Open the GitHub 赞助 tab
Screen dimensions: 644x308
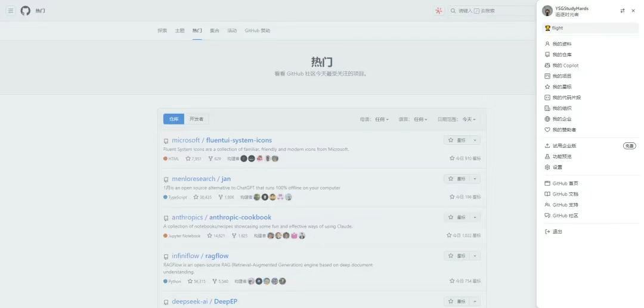tap(258, 30)
